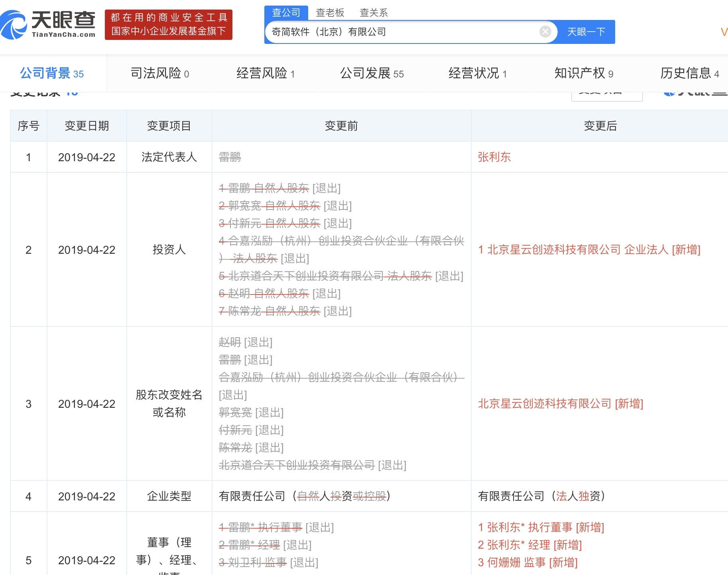Click 3 刘卫利 监事 [退出] entry
The image size is (728, 575).
coord(268,563)
